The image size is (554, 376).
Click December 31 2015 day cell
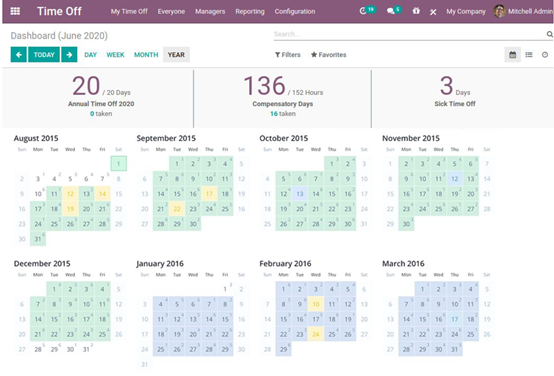(87, 349)
